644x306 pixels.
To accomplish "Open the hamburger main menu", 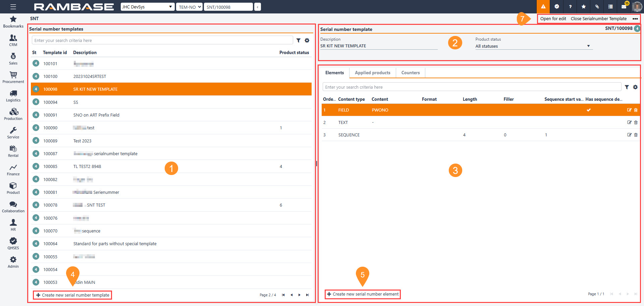I will (13, 7).
